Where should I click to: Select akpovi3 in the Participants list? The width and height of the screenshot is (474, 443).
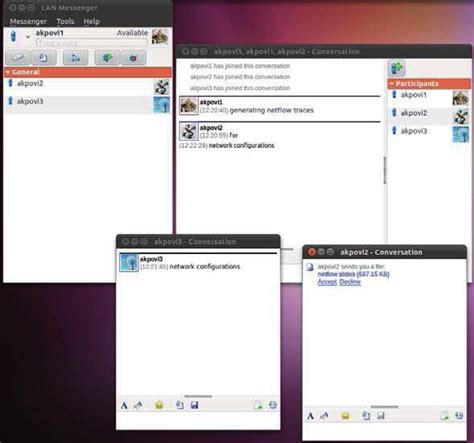point(429,134)
